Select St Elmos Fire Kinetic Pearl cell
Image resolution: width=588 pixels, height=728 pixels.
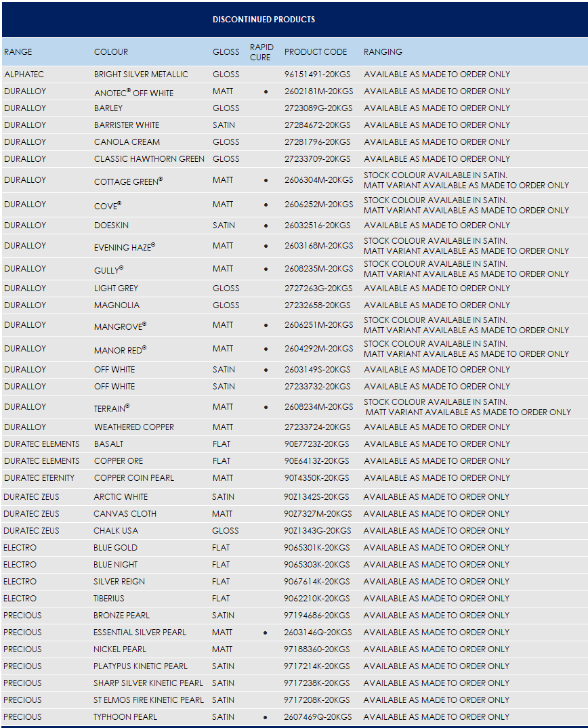click(x=148, y=700)
